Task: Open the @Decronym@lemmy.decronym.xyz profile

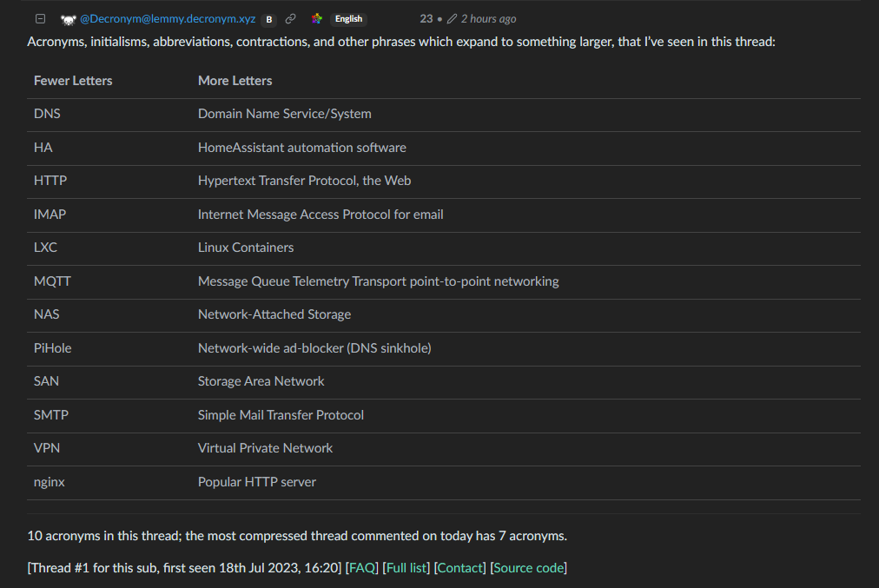Action: [x=168, y=19]
